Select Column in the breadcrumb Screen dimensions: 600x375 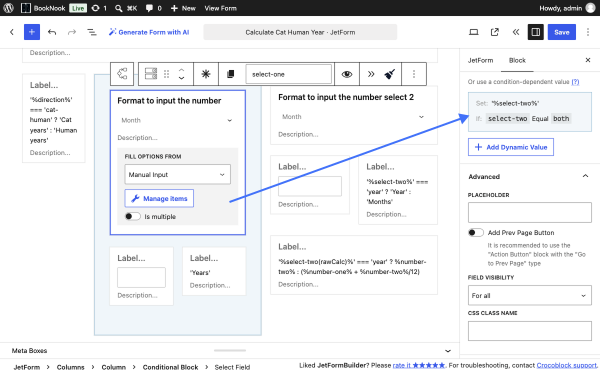click(113, 367)
